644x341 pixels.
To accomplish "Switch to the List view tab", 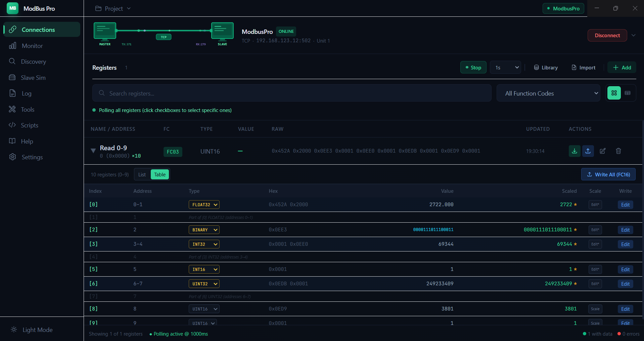I will (141, 174).
